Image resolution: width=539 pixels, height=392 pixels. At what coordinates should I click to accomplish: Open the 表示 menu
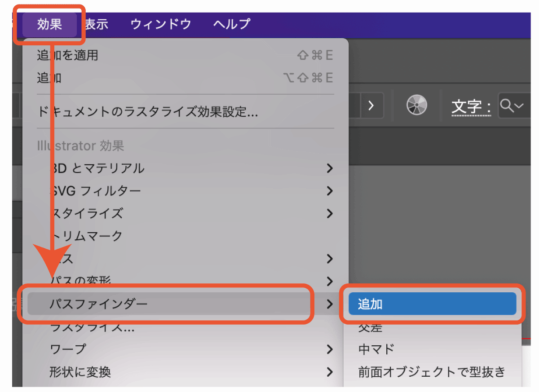coord(96,24)
